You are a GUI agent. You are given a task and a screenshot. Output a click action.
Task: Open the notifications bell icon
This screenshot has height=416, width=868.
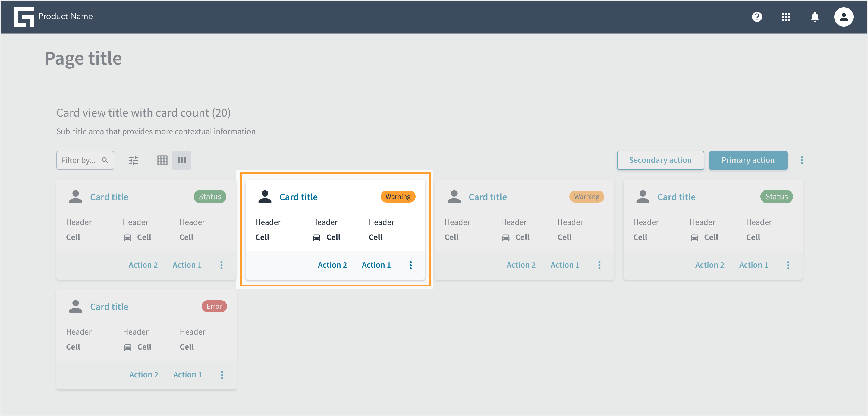814,17
